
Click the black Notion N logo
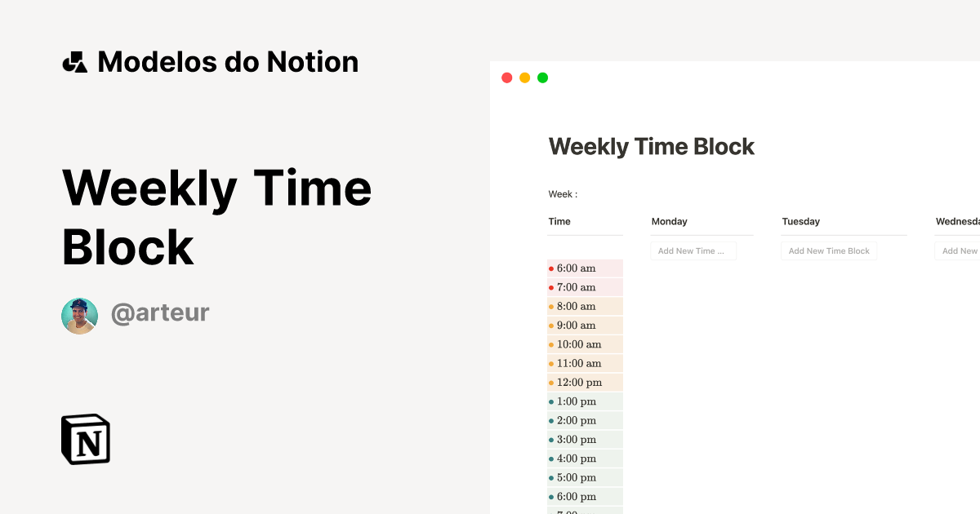click(85, 438)
